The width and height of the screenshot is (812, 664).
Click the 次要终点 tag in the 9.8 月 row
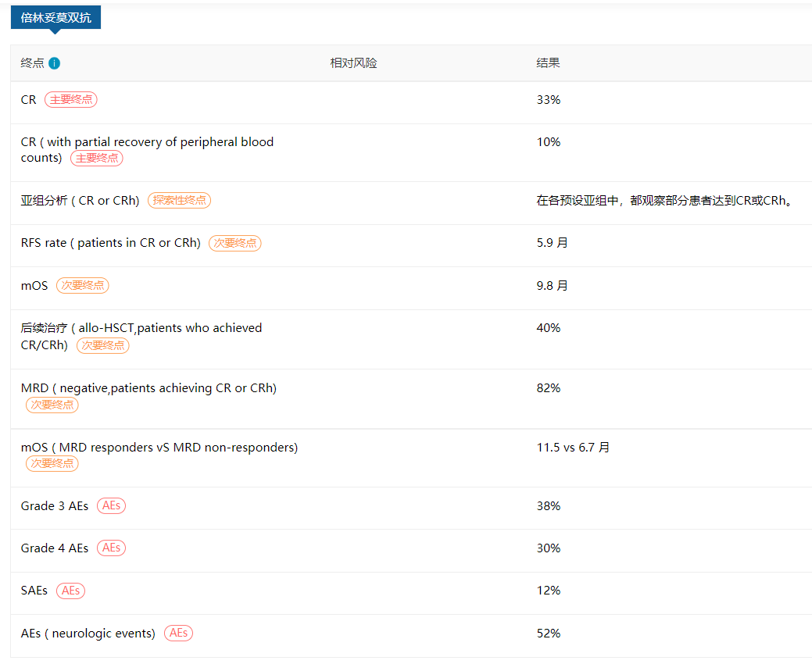click(x=83, y=286)
